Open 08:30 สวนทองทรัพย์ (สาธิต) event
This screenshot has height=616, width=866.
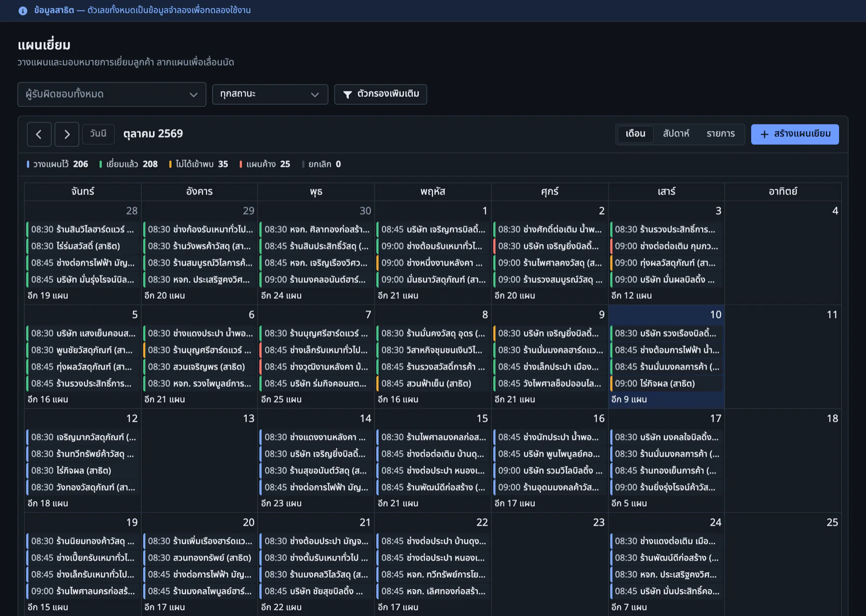click(200, 558)
